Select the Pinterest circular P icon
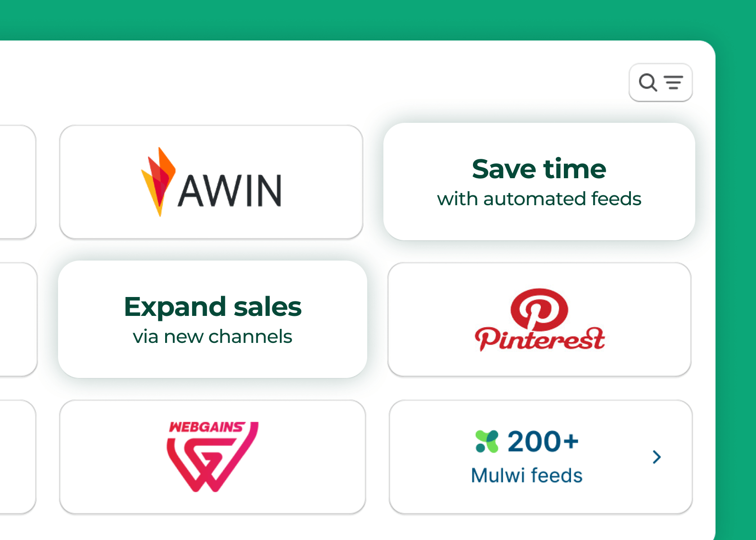756x540 pixels. [x=539, y=309]
